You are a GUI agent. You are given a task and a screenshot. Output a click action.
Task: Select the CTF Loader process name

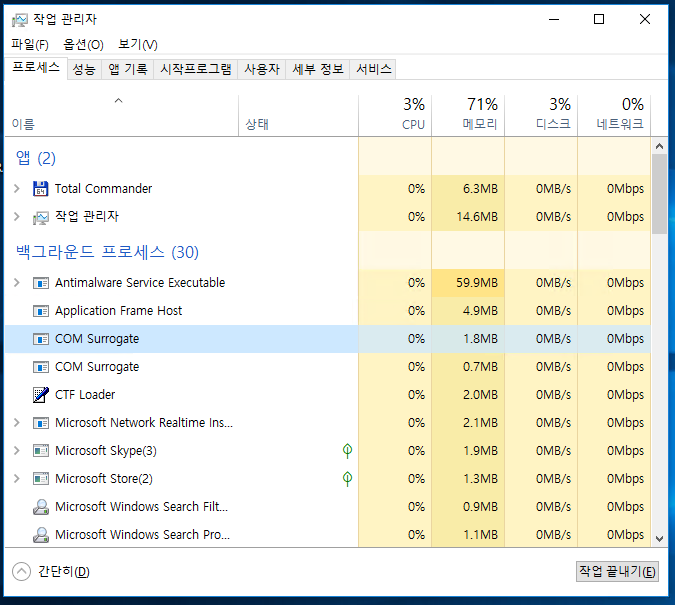click(x=85, y=395)
